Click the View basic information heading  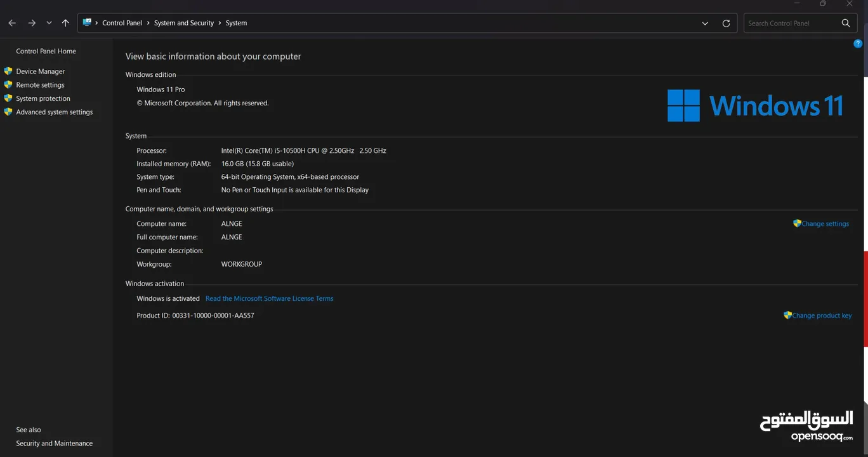tap(213, 56)
